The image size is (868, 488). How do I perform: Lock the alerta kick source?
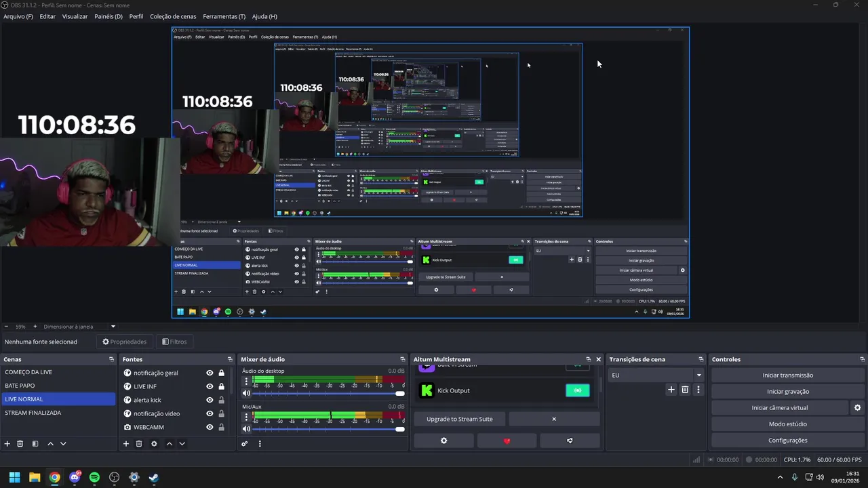point(221,400)
